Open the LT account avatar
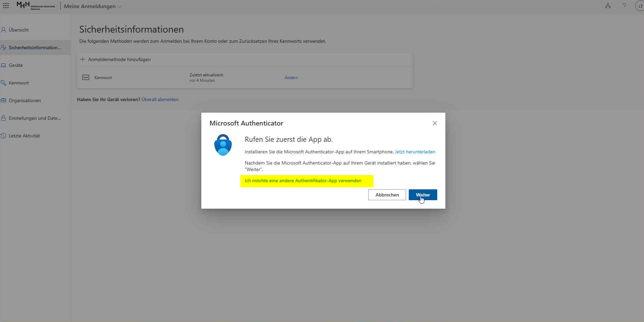 click(640, 6)
